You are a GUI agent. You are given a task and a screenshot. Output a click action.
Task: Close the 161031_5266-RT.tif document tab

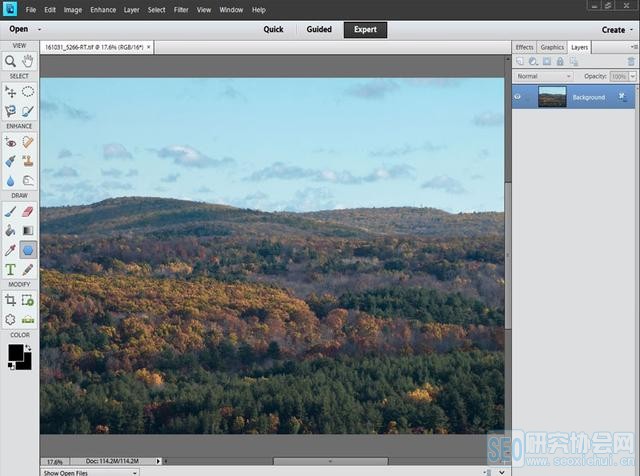[x=149, y=47]
